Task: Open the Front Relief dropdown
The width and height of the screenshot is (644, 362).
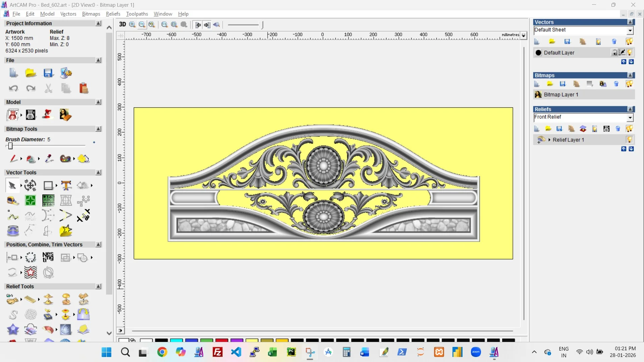Action: (x=630, y=117)
